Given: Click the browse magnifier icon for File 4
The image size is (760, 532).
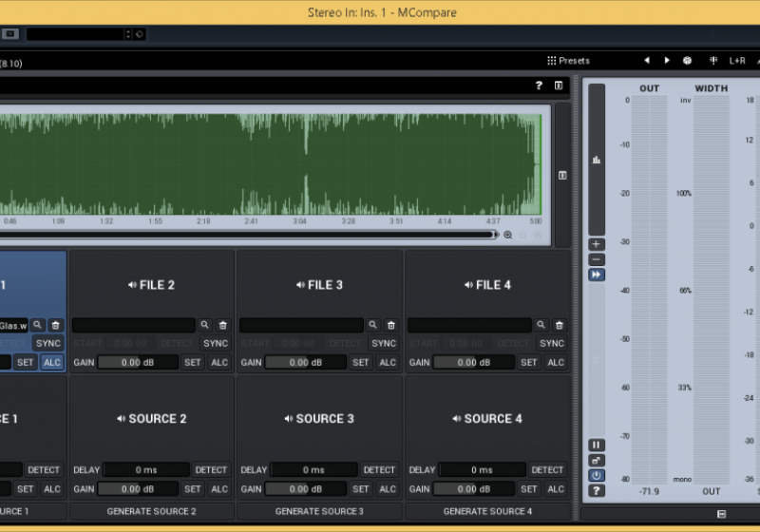Looking at the screenshot, I should (x=541, y=325).
